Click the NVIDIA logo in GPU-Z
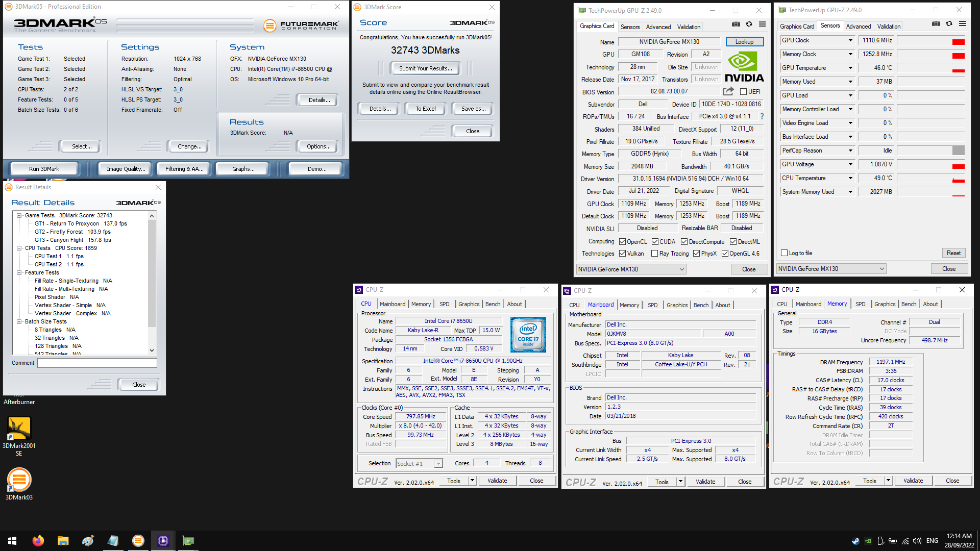 (744, 67)
